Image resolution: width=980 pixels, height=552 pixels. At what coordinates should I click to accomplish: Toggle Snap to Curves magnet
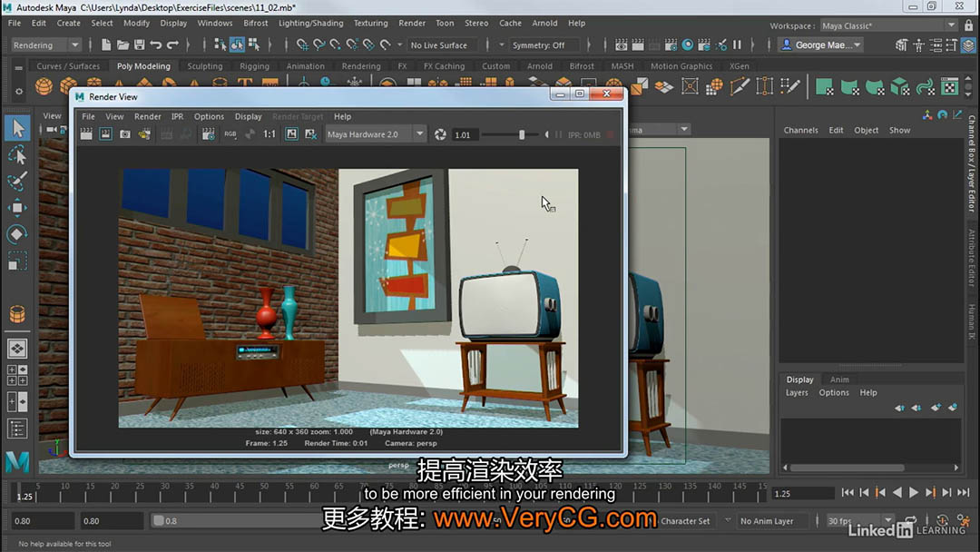(x=319, y=45)
